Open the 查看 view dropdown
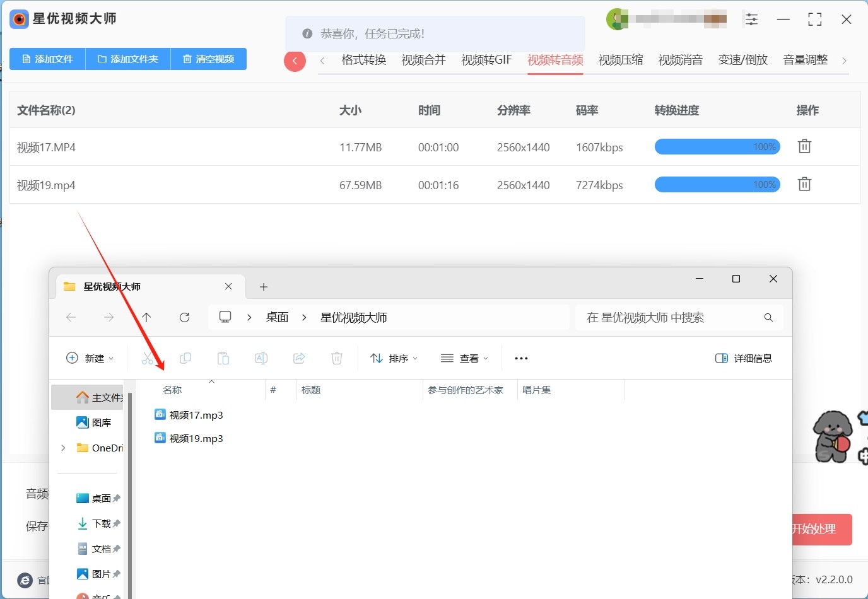The image size is (868, 599). [x=464, y=358]
